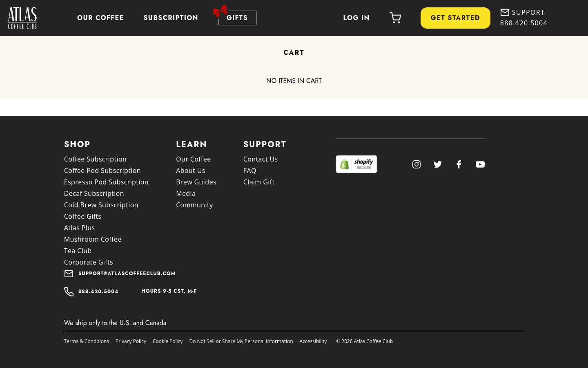Click Log In in the header
Viewport: 588px width, 368px height.
(356, 18)
